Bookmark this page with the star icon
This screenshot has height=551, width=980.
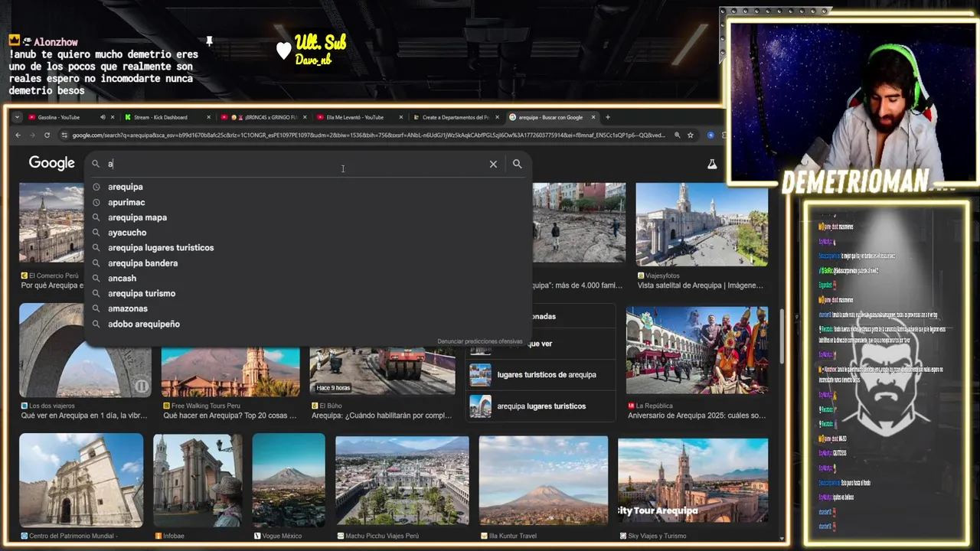coord(690,135)
